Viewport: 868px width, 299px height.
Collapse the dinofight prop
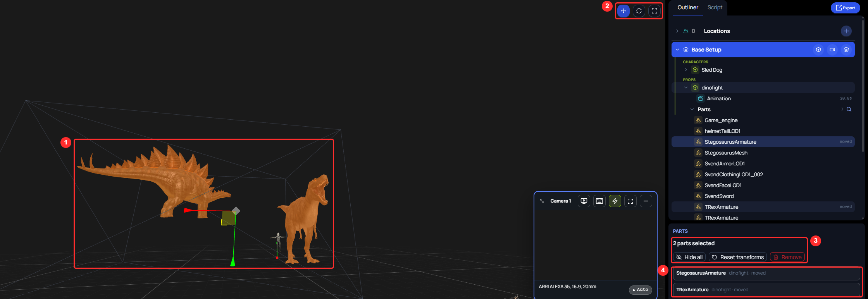686,88
